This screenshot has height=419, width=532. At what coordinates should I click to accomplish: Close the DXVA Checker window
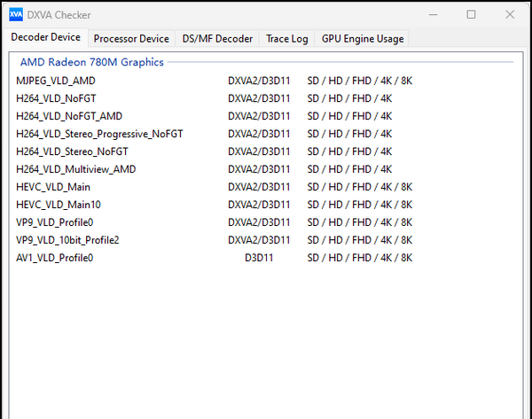pos(511,15)
